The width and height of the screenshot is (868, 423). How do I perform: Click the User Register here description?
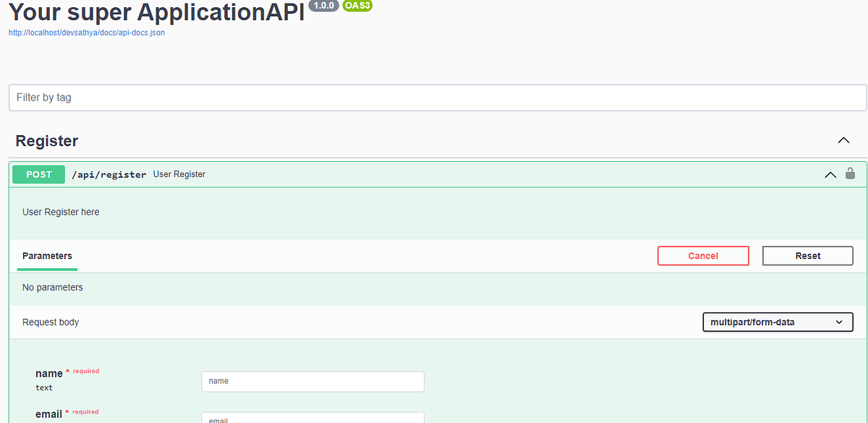[61, 212]
